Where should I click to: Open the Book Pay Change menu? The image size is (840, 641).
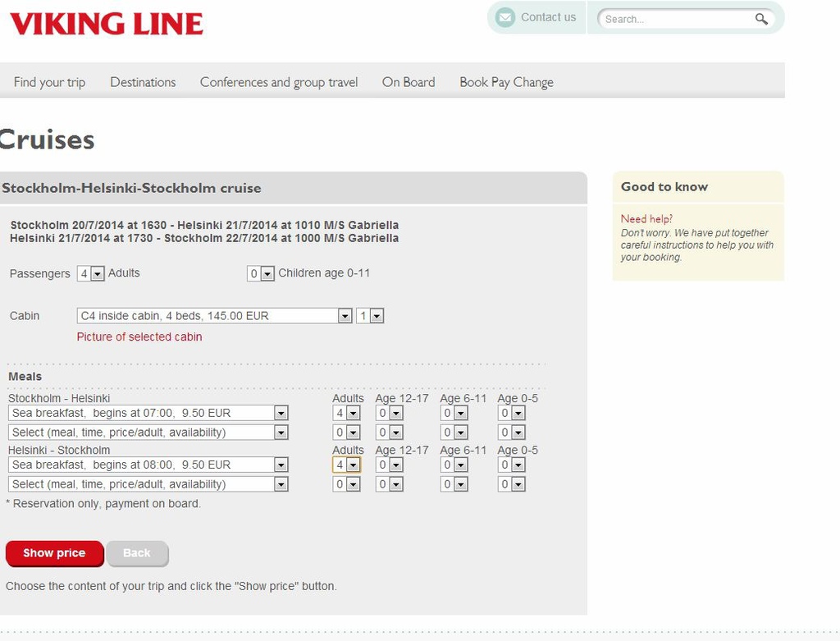coord(506,82)
